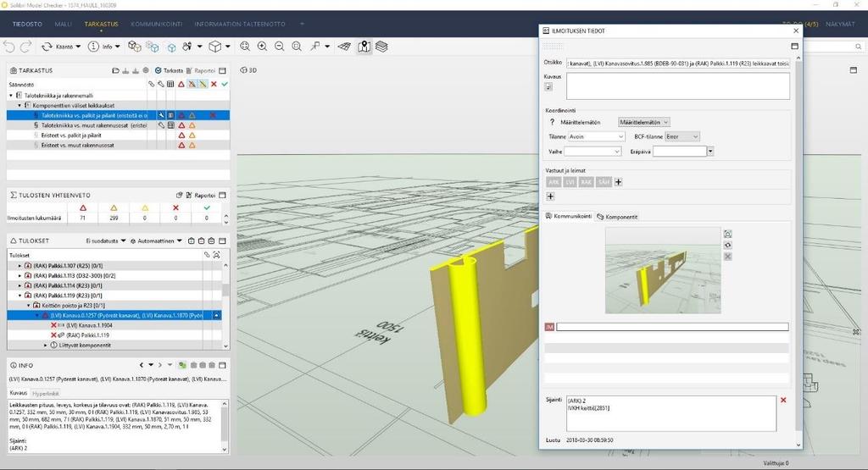
Task: Select rule Eristeet vs. palkit ja pilarit
Action: click(x=71, y=135)
